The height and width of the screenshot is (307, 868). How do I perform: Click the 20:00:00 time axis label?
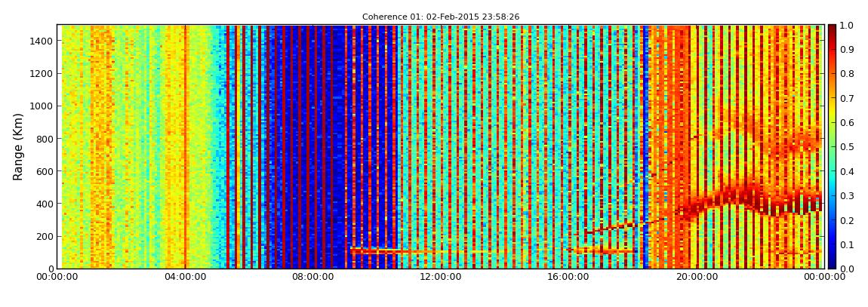click(x=695, y=277)
